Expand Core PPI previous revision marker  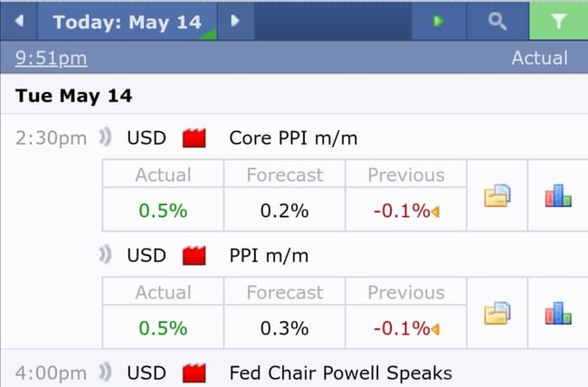tap(435, 212)
